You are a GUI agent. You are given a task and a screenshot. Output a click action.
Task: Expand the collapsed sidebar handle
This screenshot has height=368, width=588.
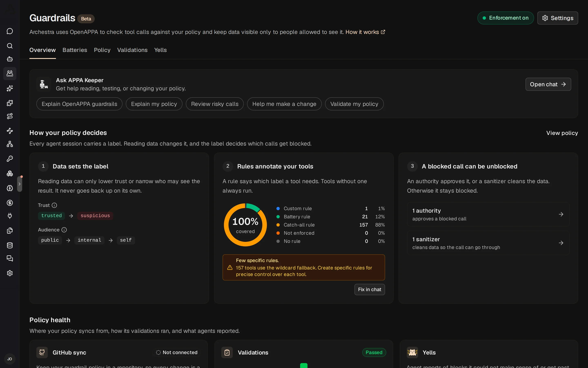coord(19,184)
